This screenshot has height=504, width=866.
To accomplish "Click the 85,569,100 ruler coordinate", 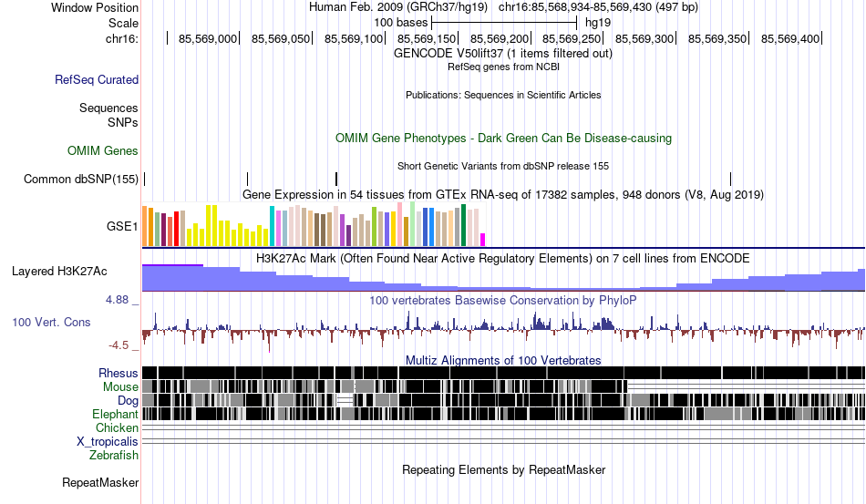I will coord(354,38).
